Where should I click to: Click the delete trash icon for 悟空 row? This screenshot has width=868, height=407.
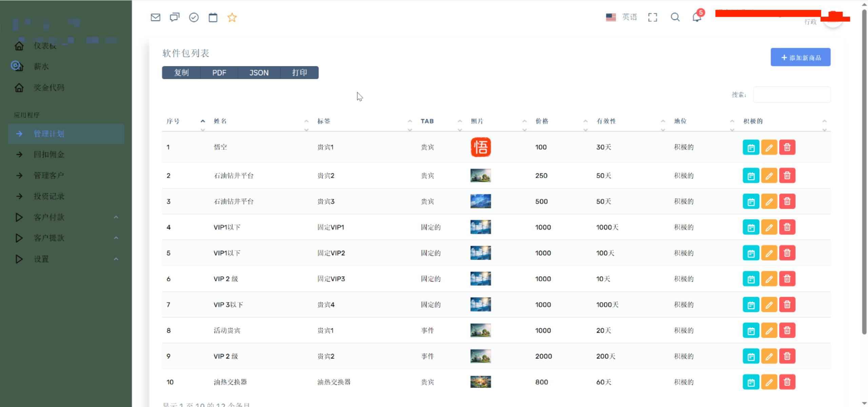point(787,147)
